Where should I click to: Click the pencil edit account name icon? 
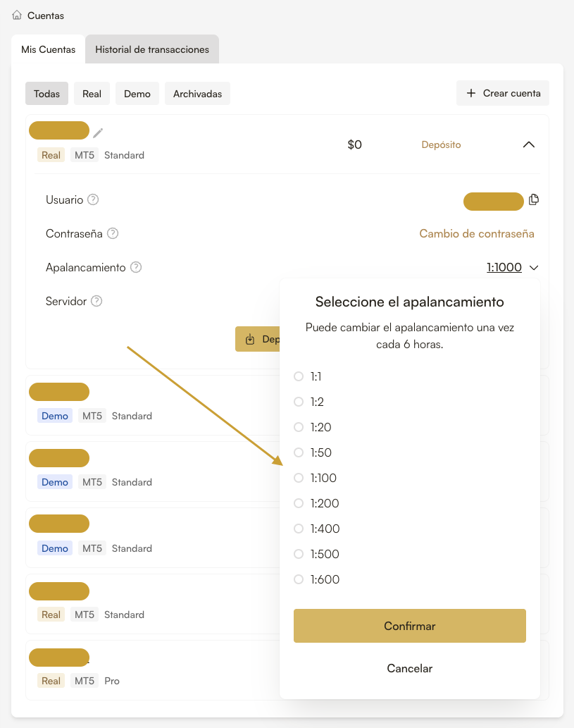coord(98,132)
